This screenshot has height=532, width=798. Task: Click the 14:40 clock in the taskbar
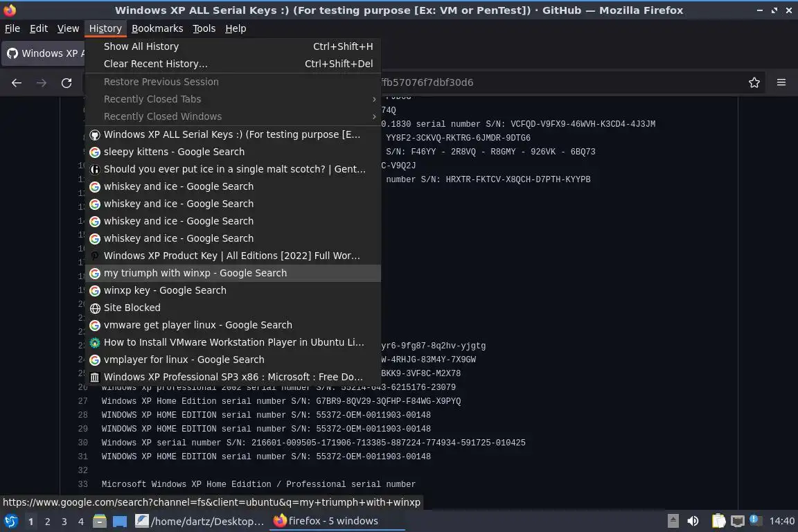tap(781, 521)
